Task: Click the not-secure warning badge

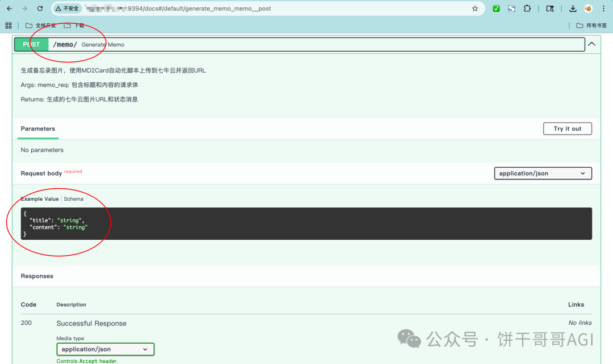Action: 67,9
